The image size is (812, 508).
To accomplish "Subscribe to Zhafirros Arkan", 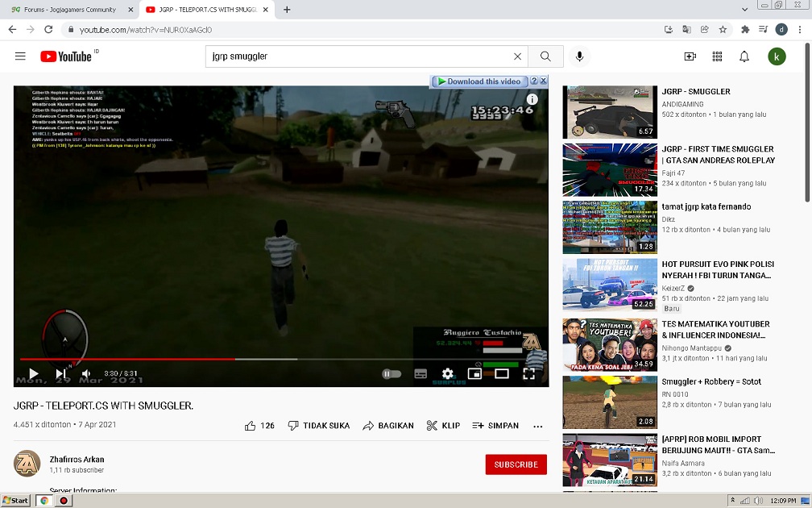I will pos(516,464).
